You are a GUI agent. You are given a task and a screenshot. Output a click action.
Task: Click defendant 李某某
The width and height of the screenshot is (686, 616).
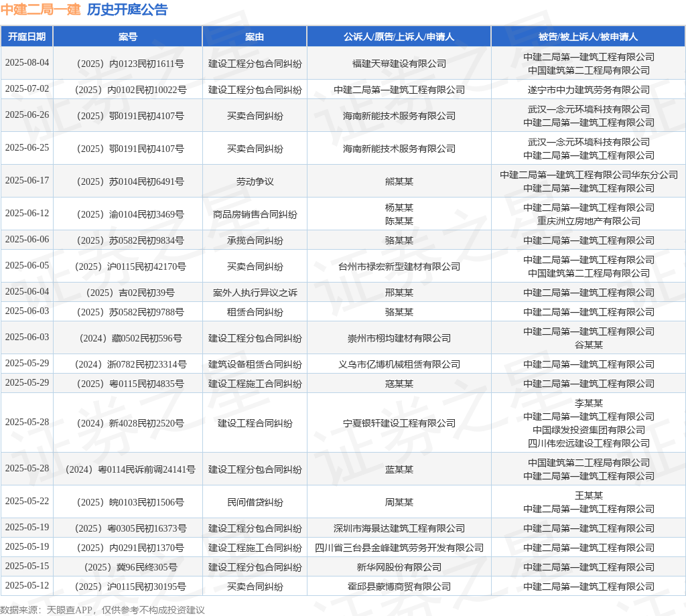[588, 403]
